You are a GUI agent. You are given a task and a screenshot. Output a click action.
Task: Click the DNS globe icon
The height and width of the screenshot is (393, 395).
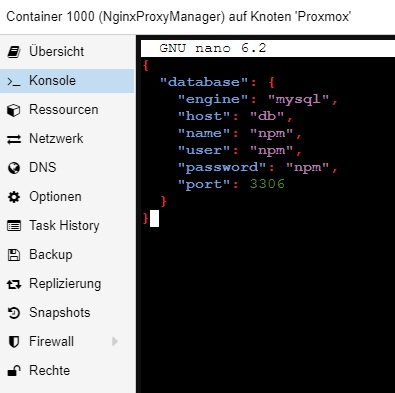click(x=14, y=168)
